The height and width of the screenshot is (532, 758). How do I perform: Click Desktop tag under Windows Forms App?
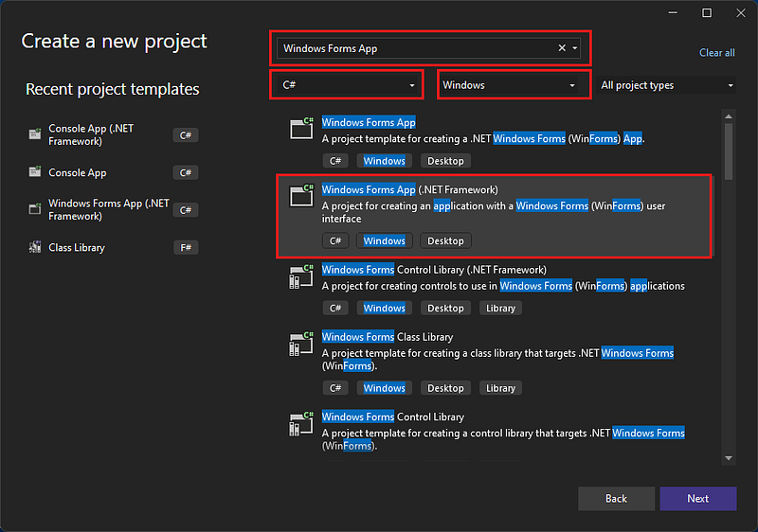pos(445,161)
